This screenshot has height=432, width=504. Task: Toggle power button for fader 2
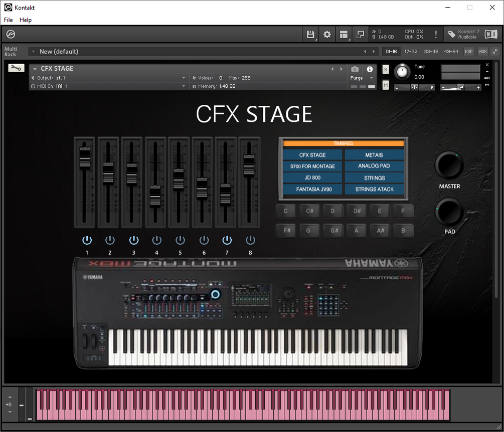[110, 240]
